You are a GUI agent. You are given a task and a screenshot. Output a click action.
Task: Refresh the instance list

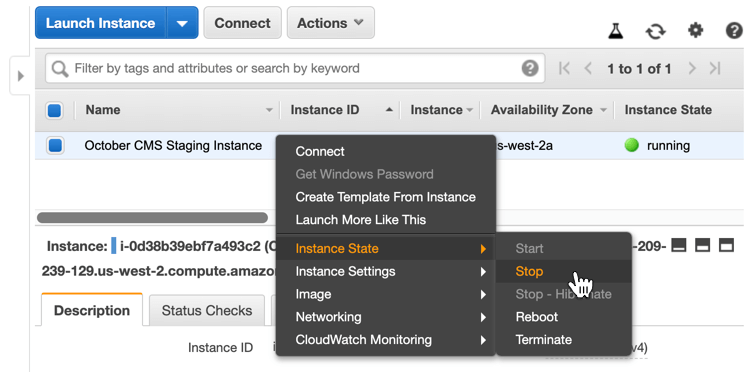pos(655,32)
